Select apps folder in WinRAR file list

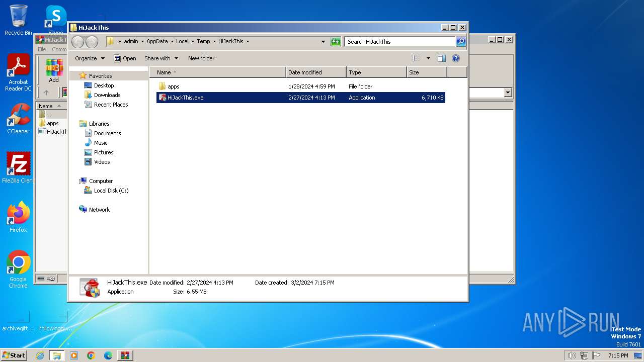click(52, 123)
